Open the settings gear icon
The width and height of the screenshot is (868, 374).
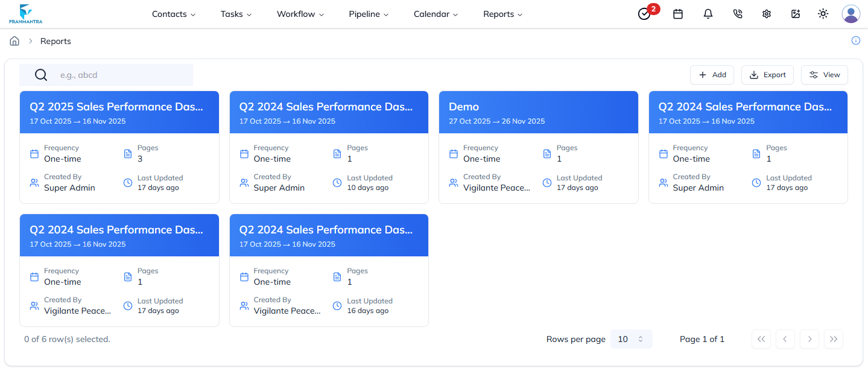766,14
